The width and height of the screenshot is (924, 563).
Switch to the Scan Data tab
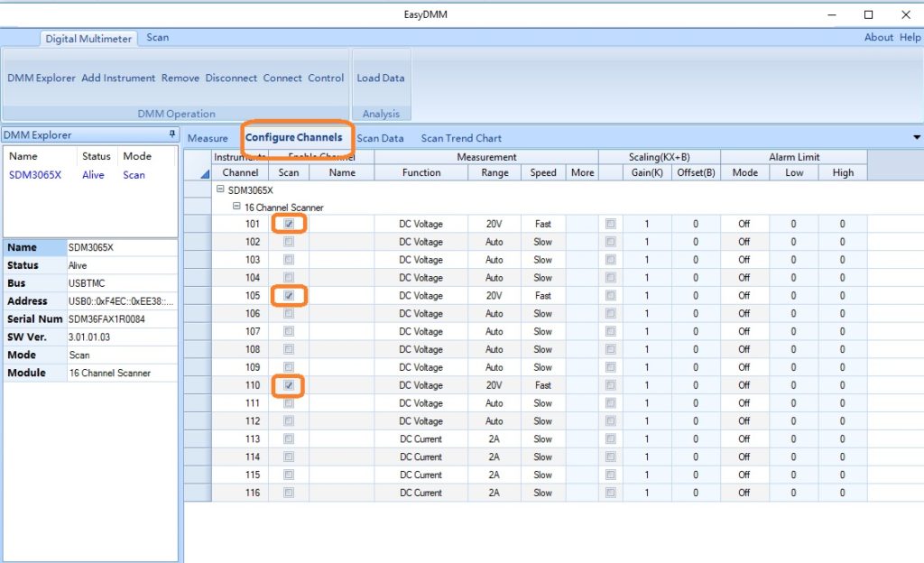click(x=380, y=138)
